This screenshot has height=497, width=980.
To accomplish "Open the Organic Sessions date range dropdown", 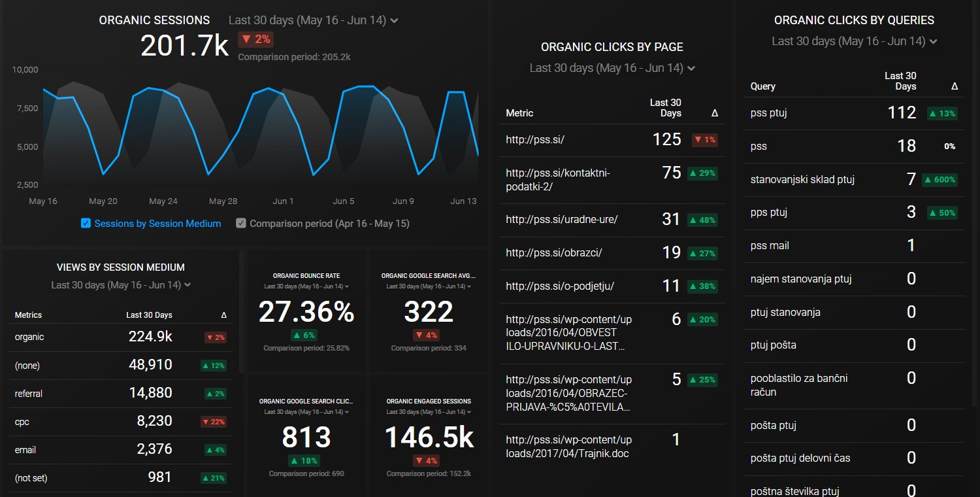I will [x=314, y=20].
